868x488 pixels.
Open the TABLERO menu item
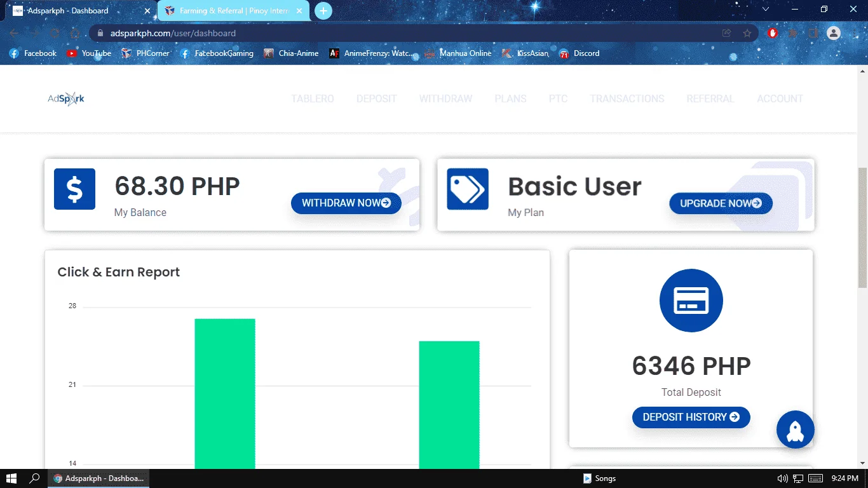pos(313,98)
